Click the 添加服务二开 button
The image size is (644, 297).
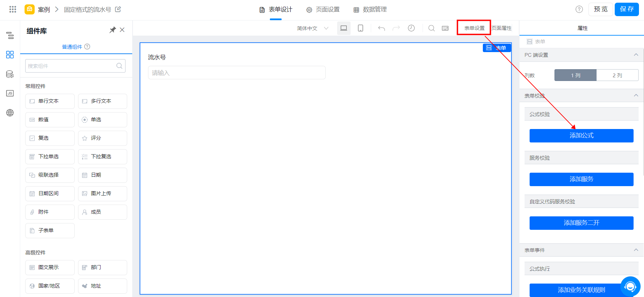581,223
